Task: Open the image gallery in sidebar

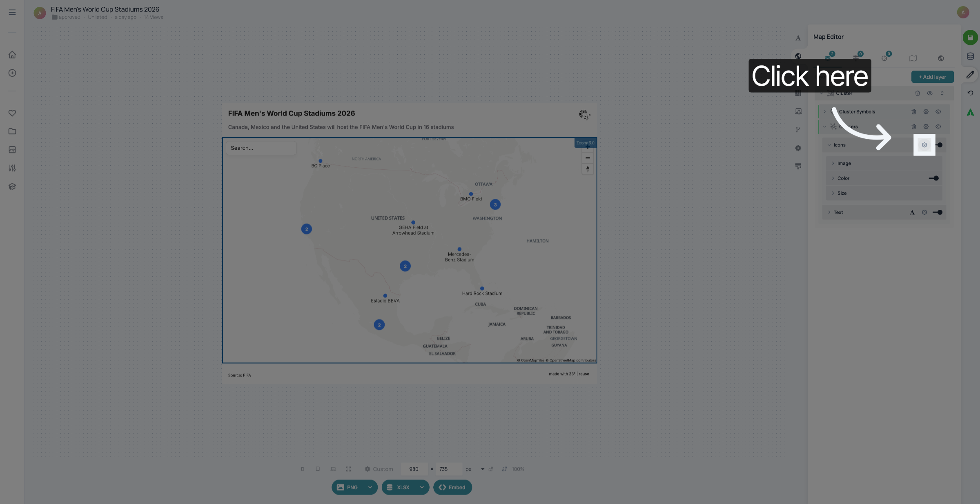Action: pos(12,150)
